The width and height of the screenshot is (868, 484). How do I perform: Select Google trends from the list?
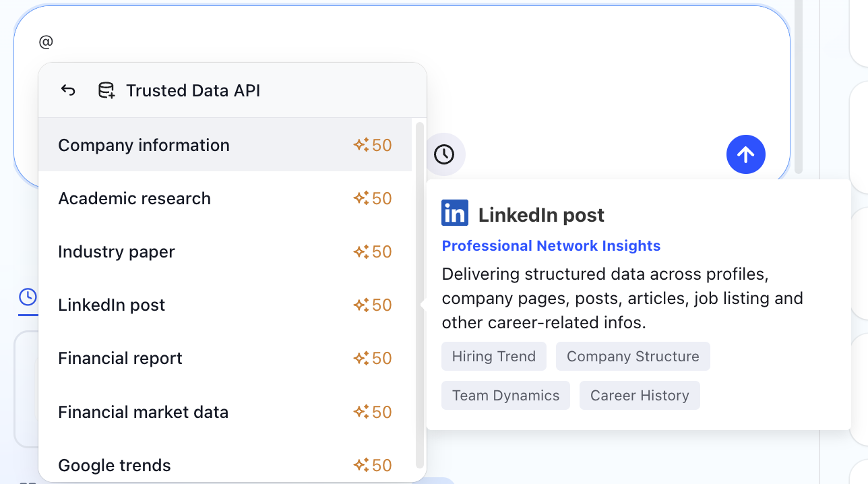115,465
